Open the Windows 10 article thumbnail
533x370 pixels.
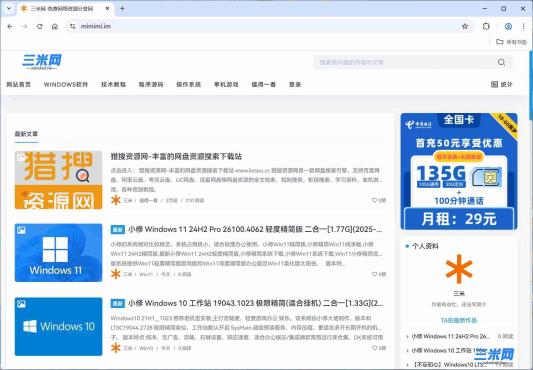coord(58,326)
